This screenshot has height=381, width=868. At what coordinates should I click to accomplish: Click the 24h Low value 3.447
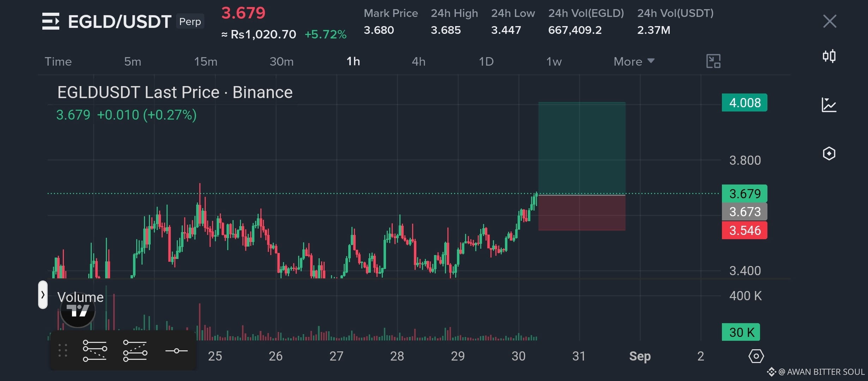506,30
